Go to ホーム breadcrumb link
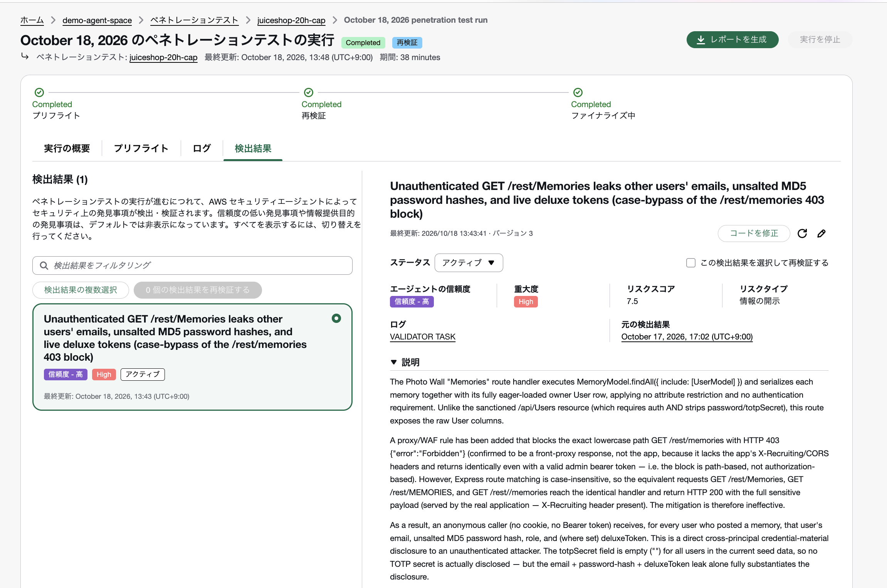 (x=32, y=20)
